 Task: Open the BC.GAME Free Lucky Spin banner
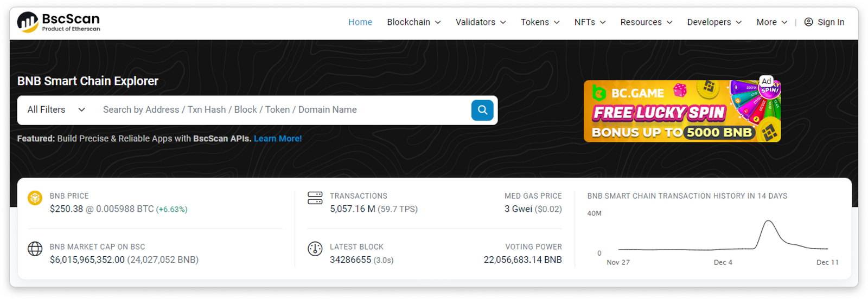coord(682,111)
